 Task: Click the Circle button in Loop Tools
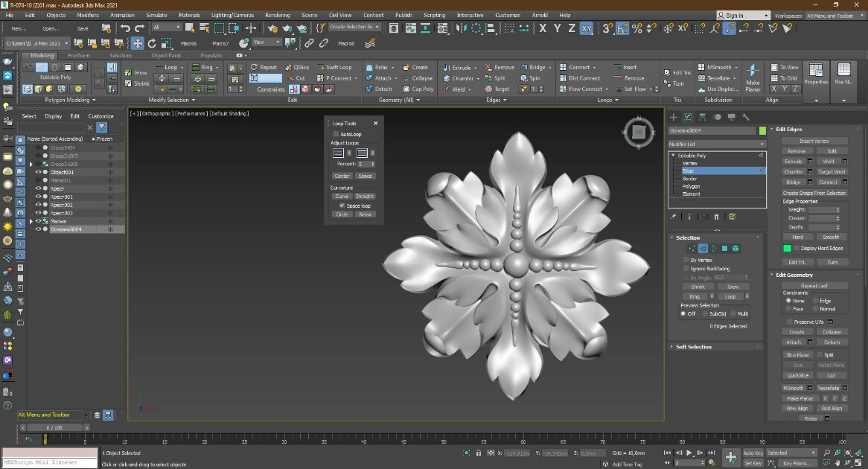tap(342, 214)
